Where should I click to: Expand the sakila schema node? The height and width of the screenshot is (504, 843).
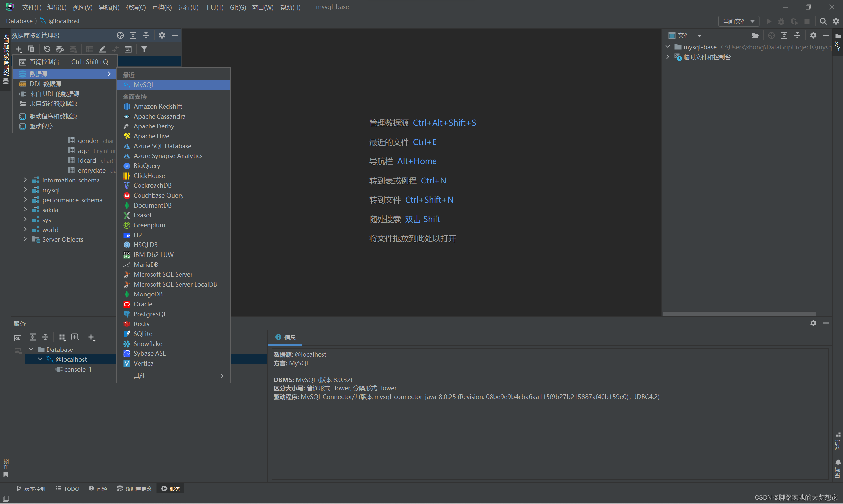click(x=25, y=210)
